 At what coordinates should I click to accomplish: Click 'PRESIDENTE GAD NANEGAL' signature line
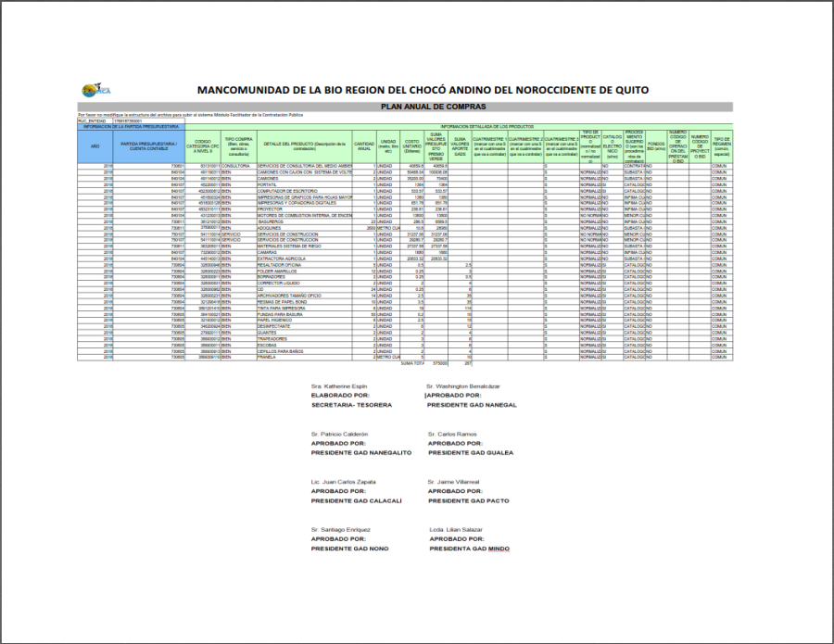[472, 405]
